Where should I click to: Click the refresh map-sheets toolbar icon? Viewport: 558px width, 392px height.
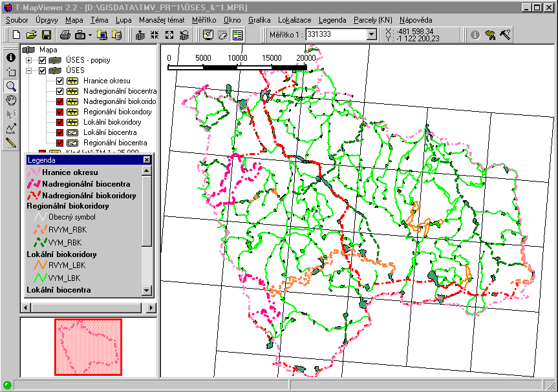[x=184, y=35]
